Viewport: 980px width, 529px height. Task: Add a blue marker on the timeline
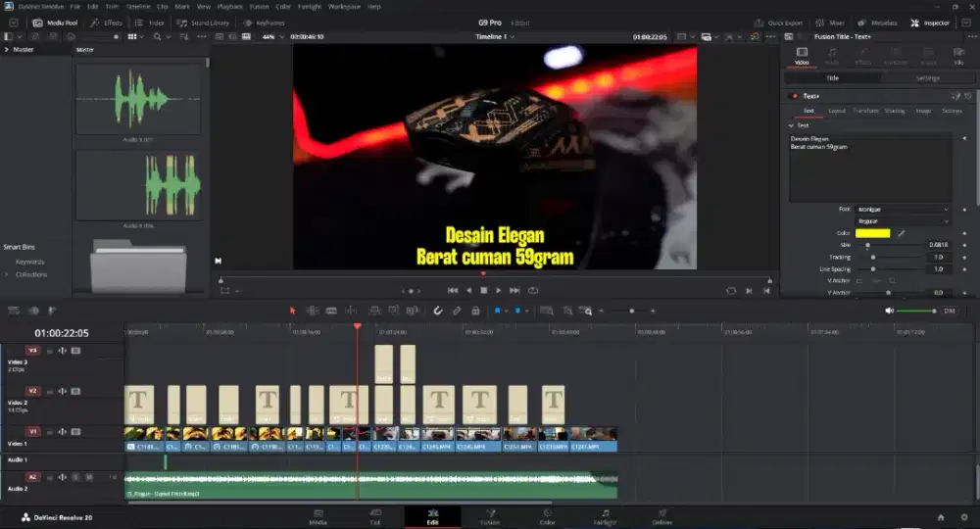point(517,311)
